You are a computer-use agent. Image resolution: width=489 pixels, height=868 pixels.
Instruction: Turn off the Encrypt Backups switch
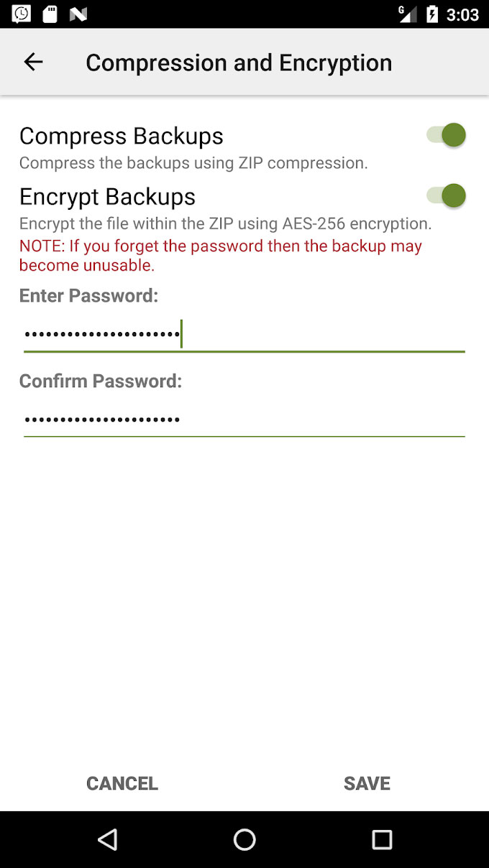(x=447, y=195)
